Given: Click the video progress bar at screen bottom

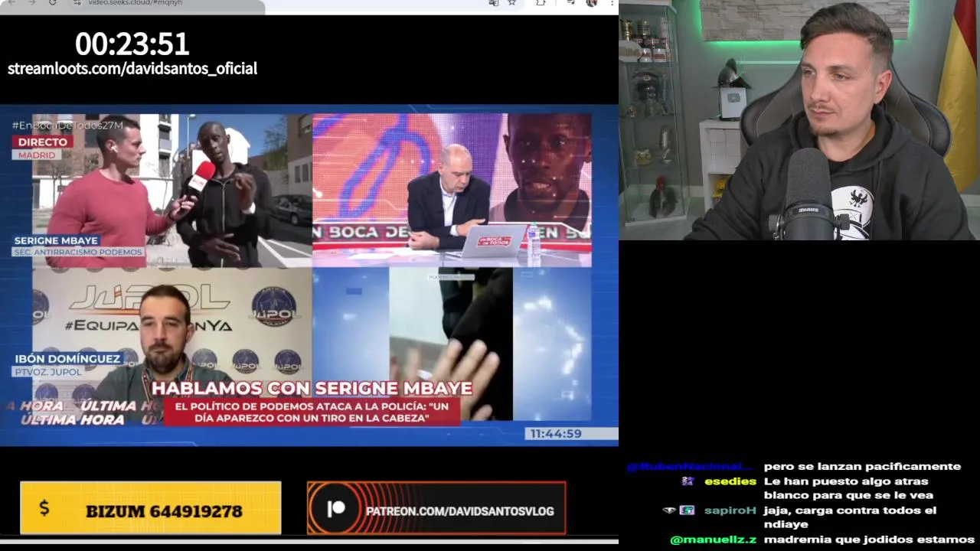Looking at the screenshot, I should point(309,541).
